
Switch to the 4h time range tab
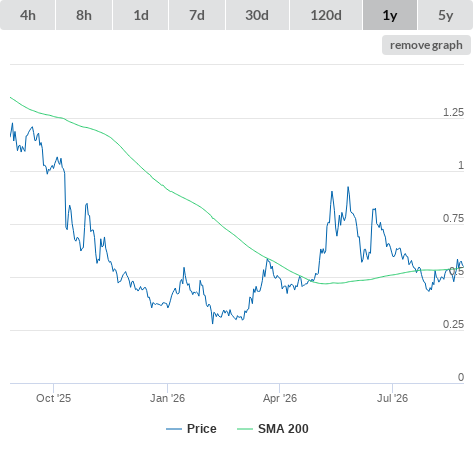point(28,15)
